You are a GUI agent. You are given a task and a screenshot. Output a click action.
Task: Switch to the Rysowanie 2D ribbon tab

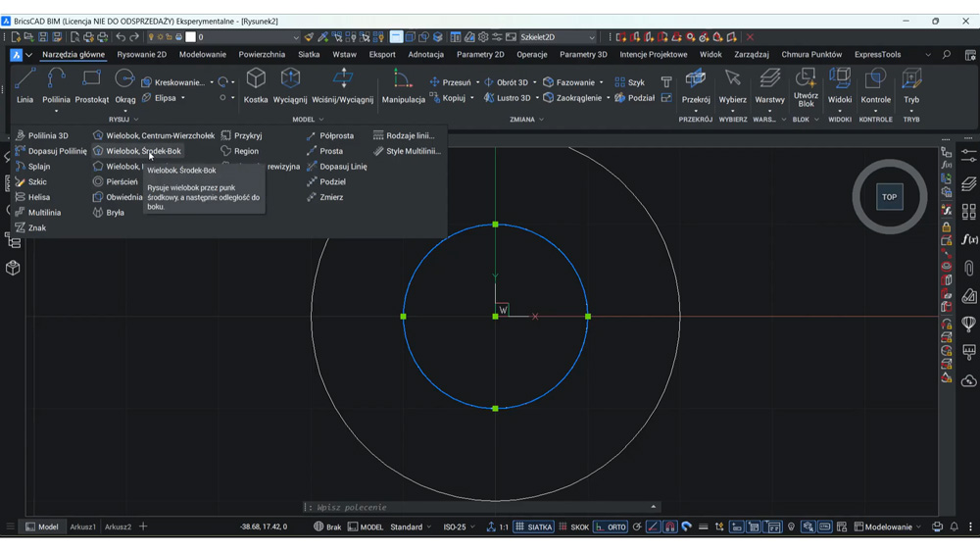coord(142,54)
